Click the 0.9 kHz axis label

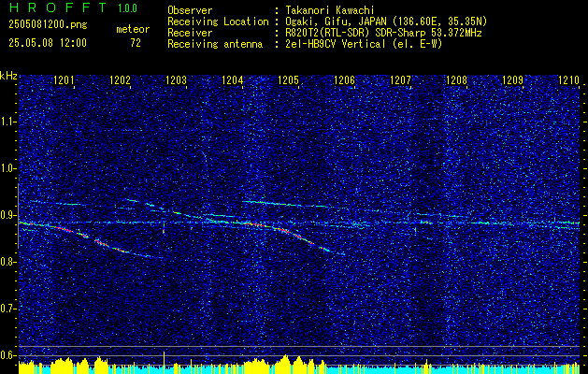click(7, 215)
